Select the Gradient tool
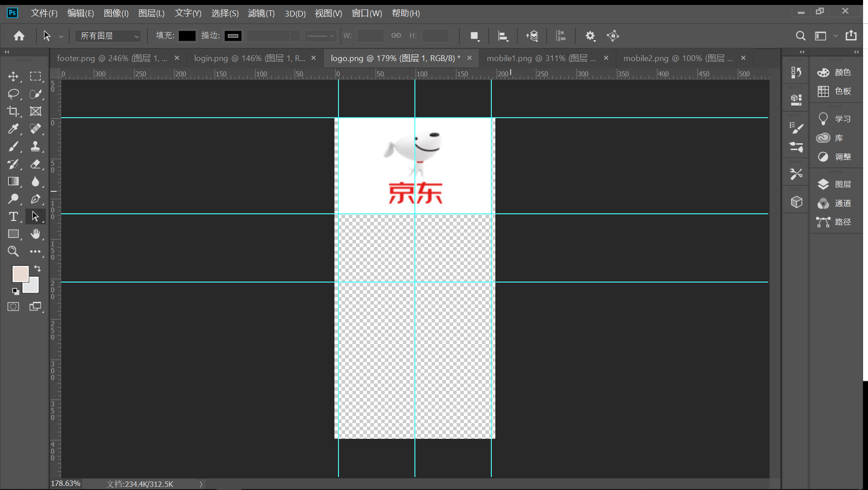868x490 pixels. (13, 181)
